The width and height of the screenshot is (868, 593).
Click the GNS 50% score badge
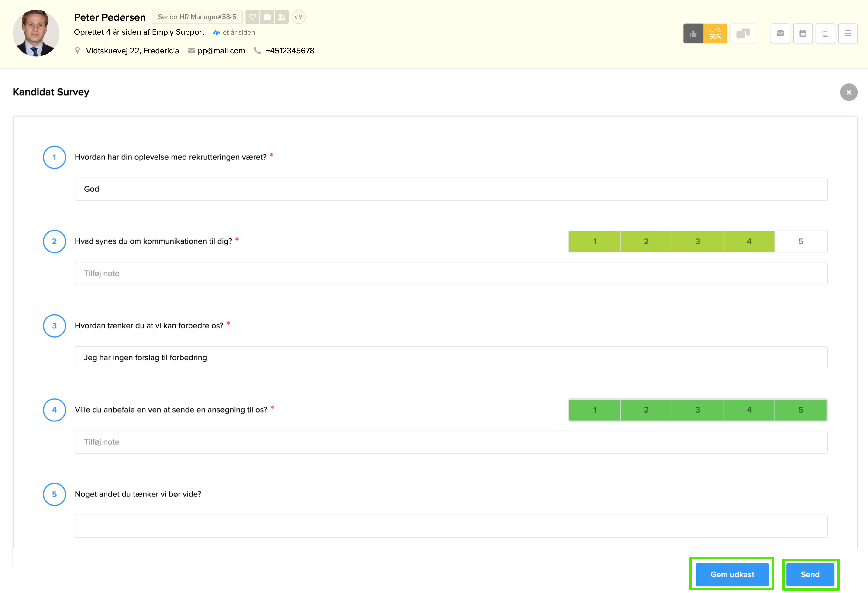pyautogui.click(x=715, y=33)
